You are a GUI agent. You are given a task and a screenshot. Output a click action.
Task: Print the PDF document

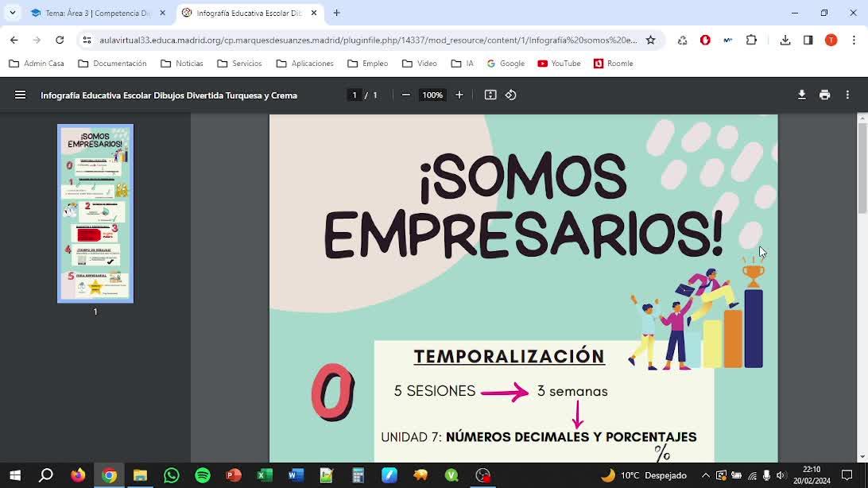pyautogui.click(x=825, y=95)
